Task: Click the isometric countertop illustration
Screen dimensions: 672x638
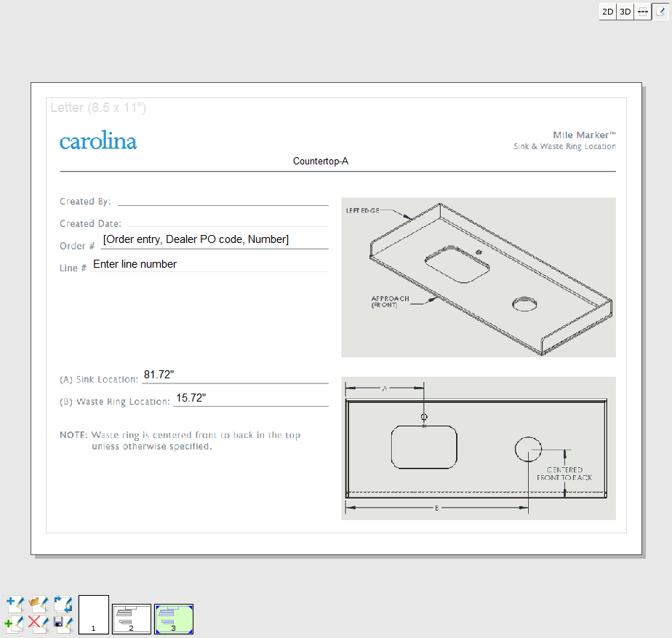Action: [479, 277]
